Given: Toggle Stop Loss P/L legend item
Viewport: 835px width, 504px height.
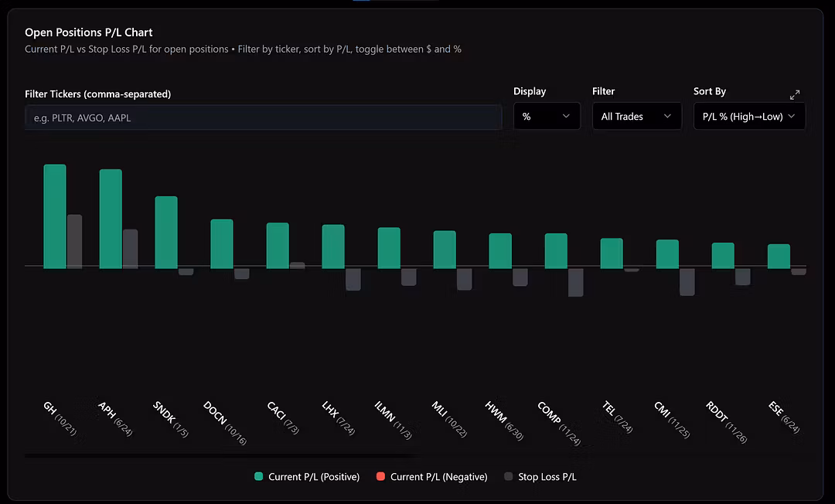Looking at the screenshot, I should pos(547,477).
